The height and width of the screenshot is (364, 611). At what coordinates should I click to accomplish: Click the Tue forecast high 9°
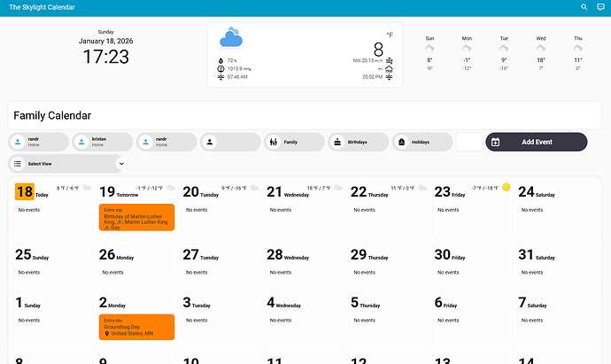504,60
